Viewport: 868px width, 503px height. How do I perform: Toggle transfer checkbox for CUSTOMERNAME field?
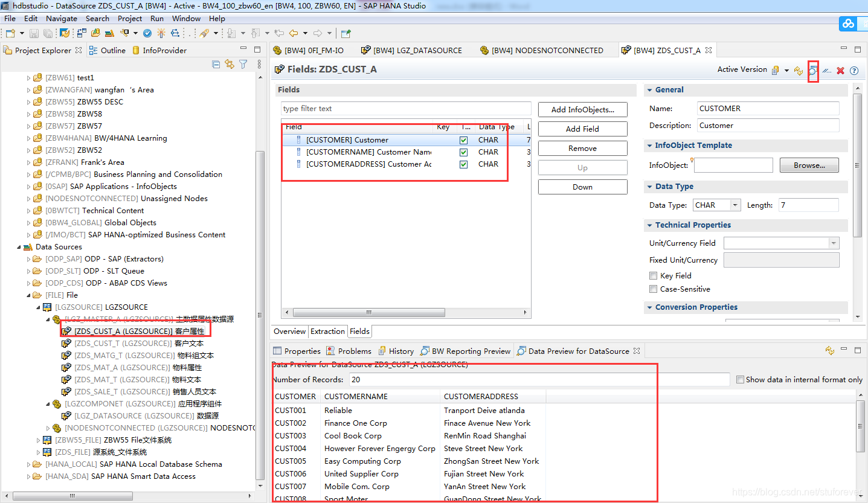(463, 152)
